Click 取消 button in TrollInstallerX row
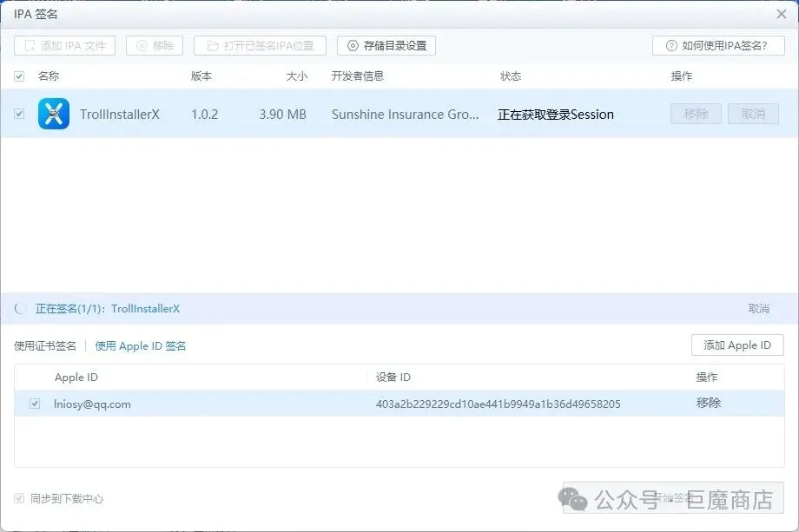The image size is (799, 532). tap(753, 114)
